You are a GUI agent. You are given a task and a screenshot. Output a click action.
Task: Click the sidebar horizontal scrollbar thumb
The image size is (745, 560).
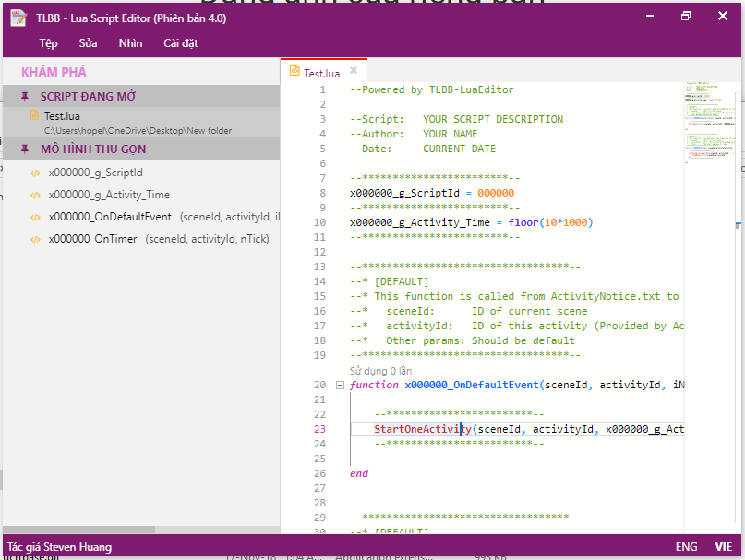click(x=78, y=530)
